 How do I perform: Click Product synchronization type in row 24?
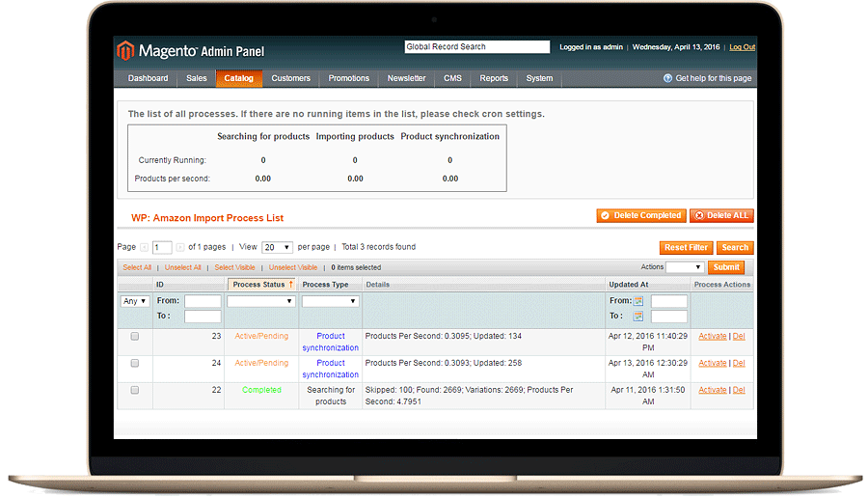point(331,369)
